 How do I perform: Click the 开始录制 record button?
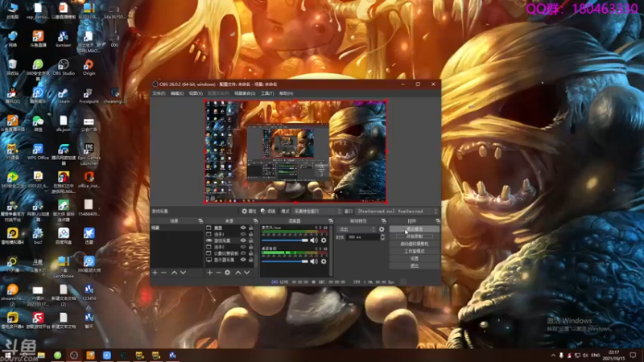[x=415, y=237]
